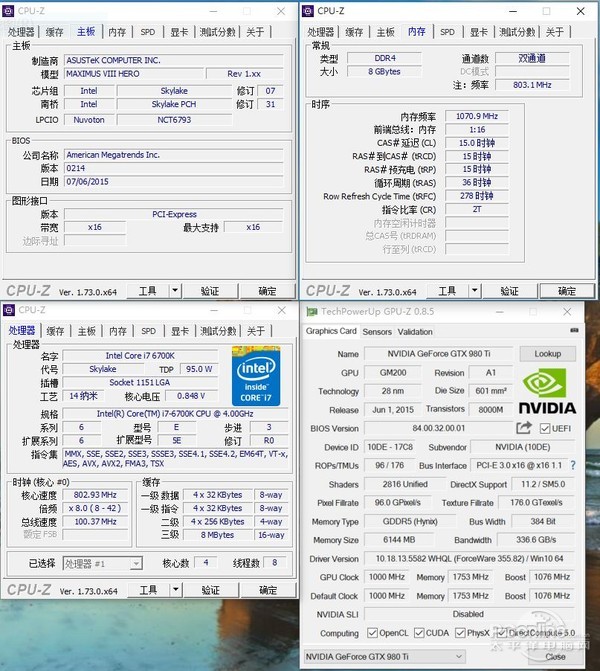
Task: Click the Driver Version field in GPU-Z
Action: [469, 558]
